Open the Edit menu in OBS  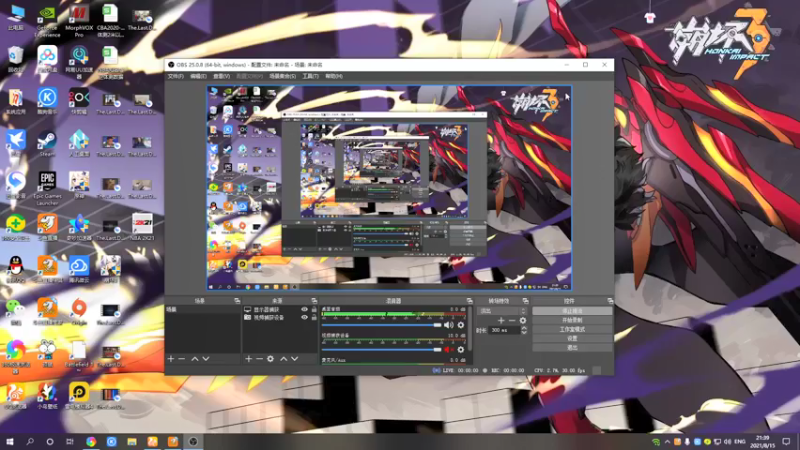198,77
